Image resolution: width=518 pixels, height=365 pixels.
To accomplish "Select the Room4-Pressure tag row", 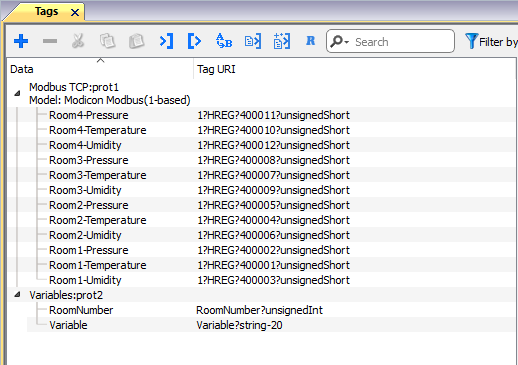I will [x=261, y=115].
